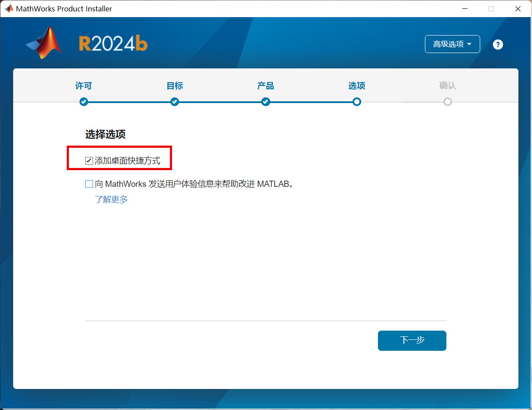Image resolution: width=532 pixels, height=410 pixels.
Task: Click the R2024b release logo
Action: pyautogui.click(x=113, y=43)
